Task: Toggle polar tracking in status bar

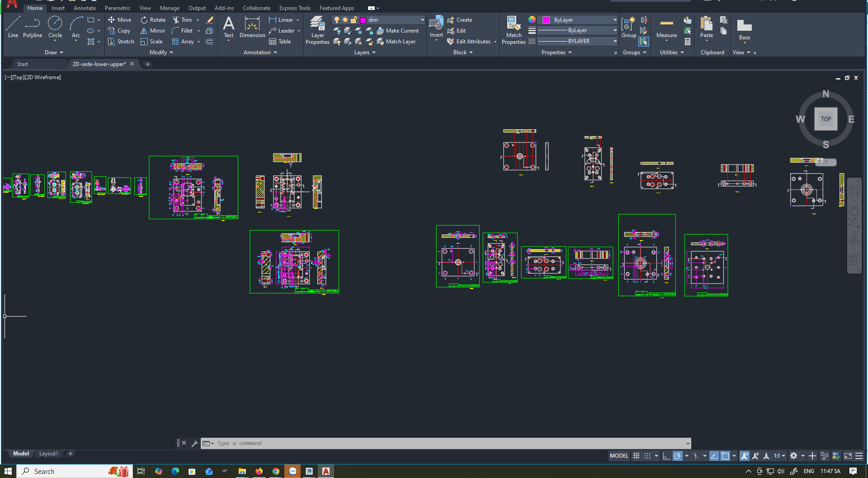Action: (x=677, y=456)
